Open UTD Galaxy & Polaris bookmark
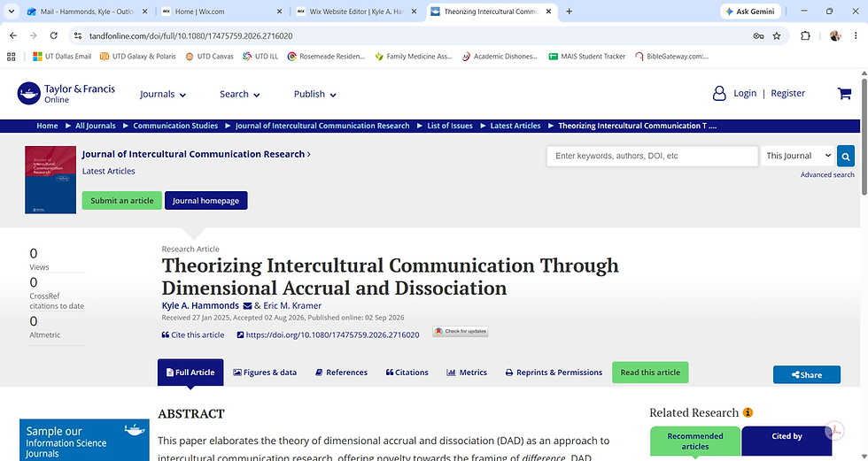This screenshot has height=461, width=868. (x=138, y=57)
